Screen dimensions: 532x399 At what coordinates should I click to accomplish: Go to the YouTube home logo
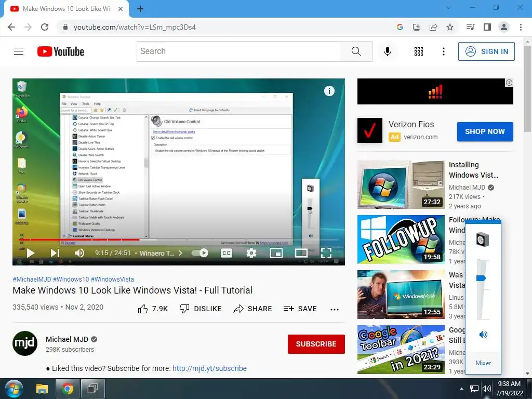point(61,51)
